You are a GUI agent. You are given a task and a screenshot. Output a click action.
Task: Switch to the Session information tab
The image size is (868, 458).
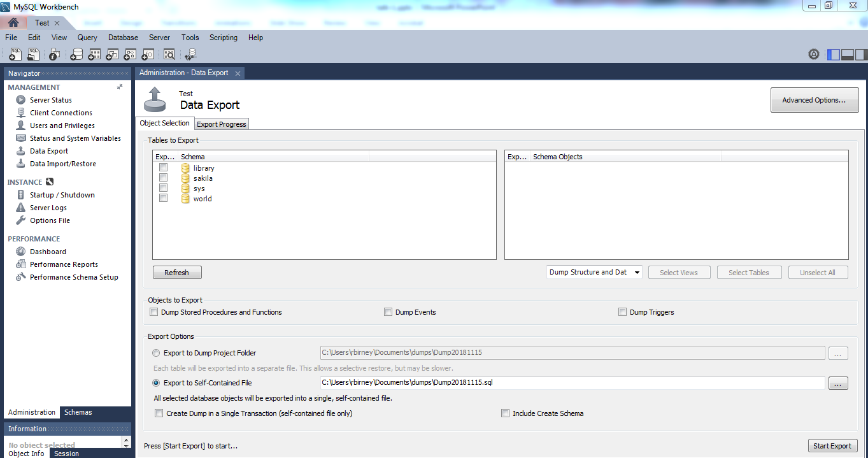pos(66,454)
